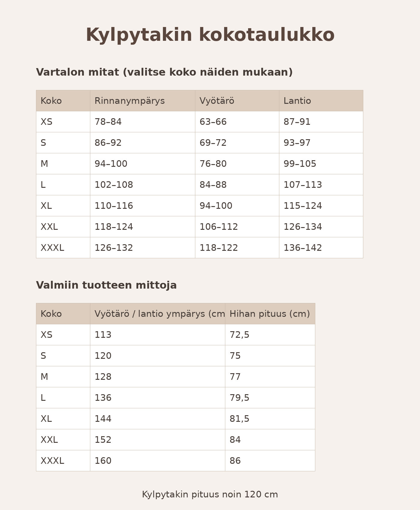
Task: Select hip value 99–105 in M row
Action: 300,164
